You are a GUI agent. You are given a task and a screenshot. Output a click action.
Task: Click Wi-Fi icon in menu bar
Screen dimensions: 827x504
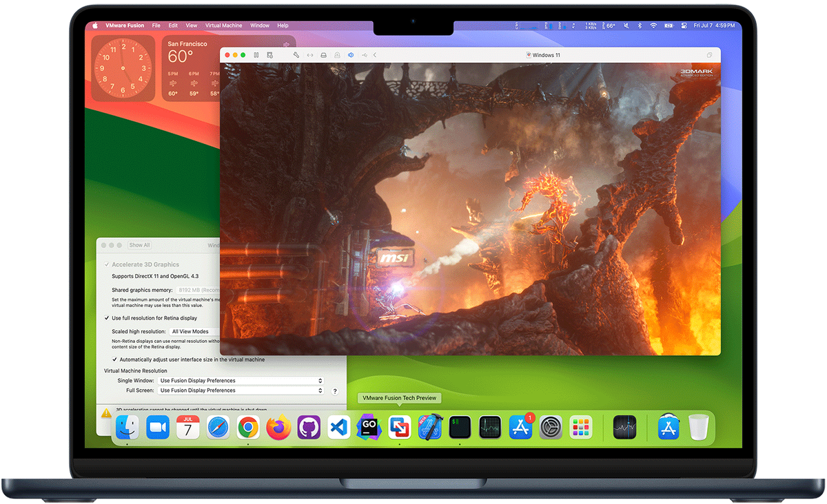(653, 25)
